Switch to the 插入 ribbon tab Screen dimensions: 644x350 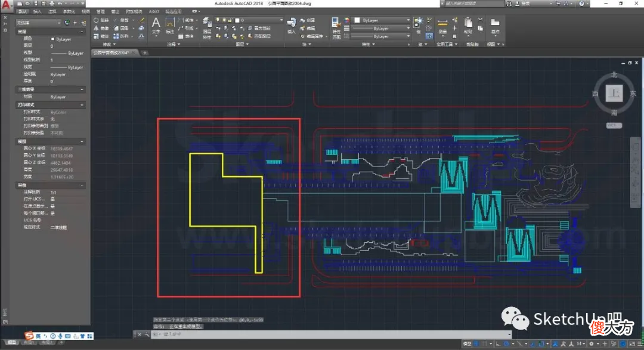point(37,11)
